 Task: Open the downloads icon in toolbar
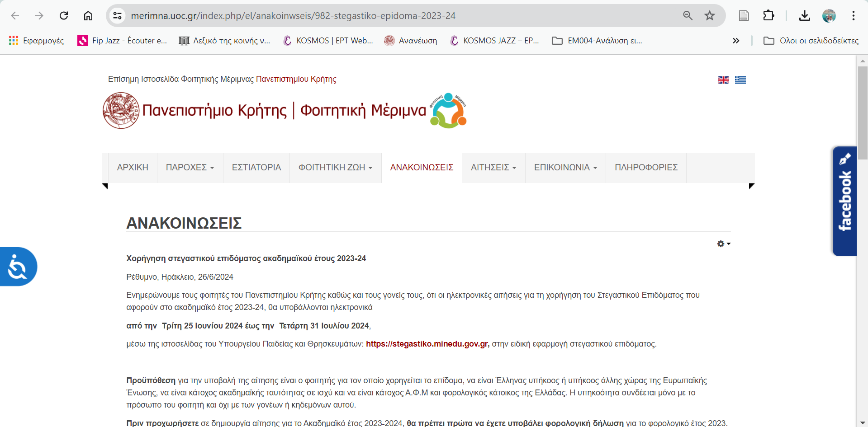click(804, 16)
